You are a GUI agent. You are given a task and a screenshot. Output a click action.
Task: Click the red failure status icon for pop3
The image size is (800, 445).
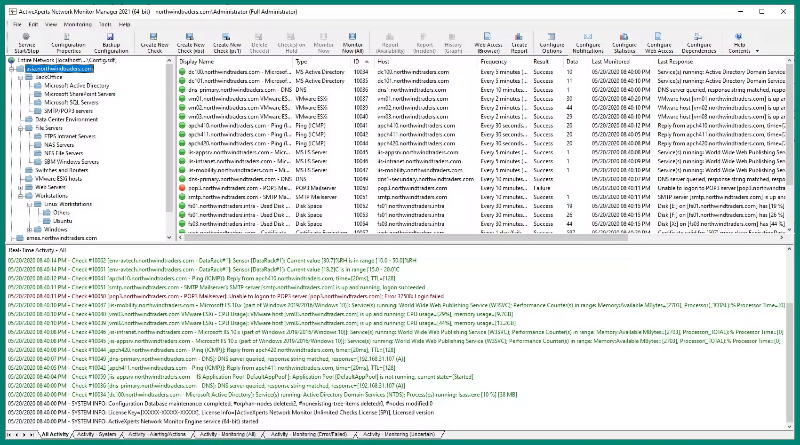pos(182,188)
